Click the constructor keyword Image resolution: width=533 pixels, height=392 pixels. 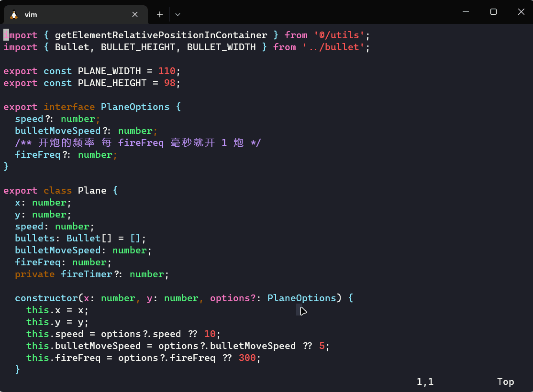(x=46, y=298)
